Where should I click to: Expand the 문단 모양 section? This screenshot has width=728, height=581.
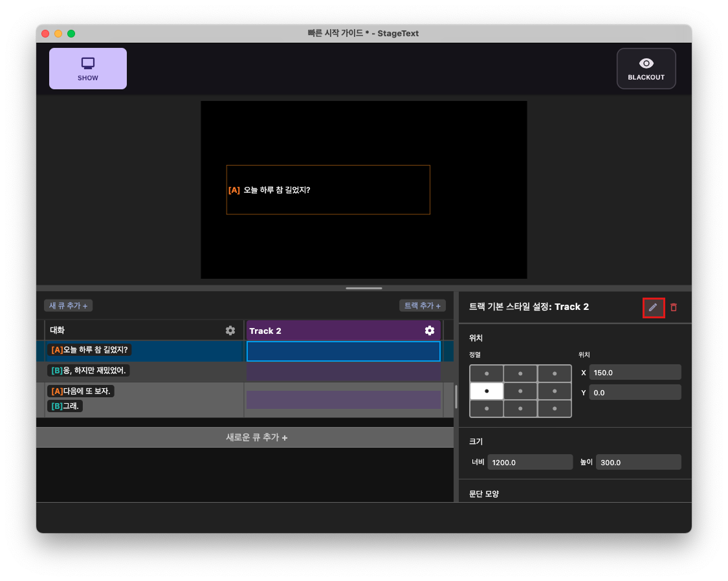coord(483,494)
